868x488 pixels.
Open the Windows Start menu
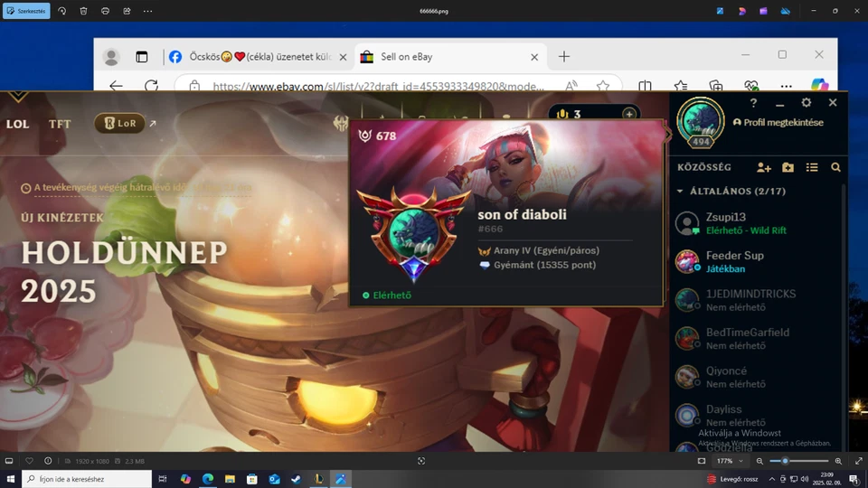click(x=10, y=479)
